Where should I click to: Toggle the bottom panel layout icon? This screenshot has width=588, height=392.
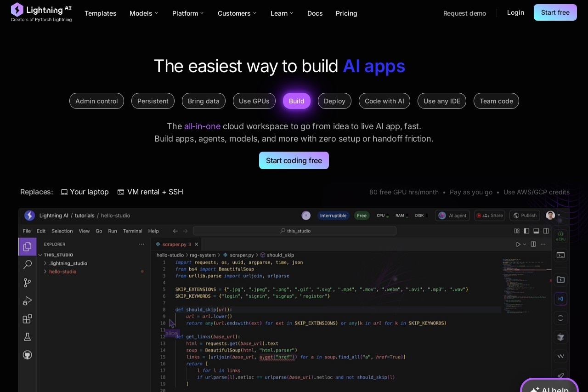tap(536, 231)
